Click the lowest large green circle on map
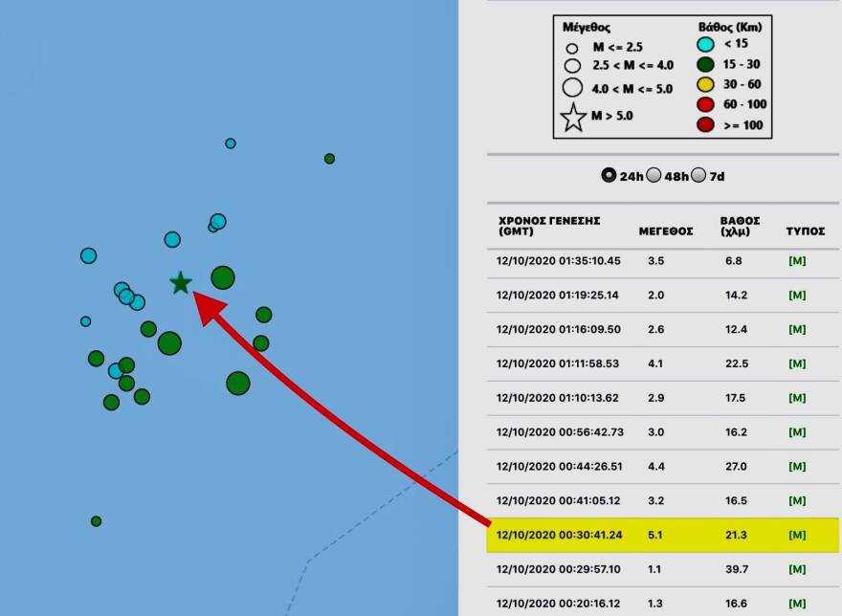 [238, 384]
